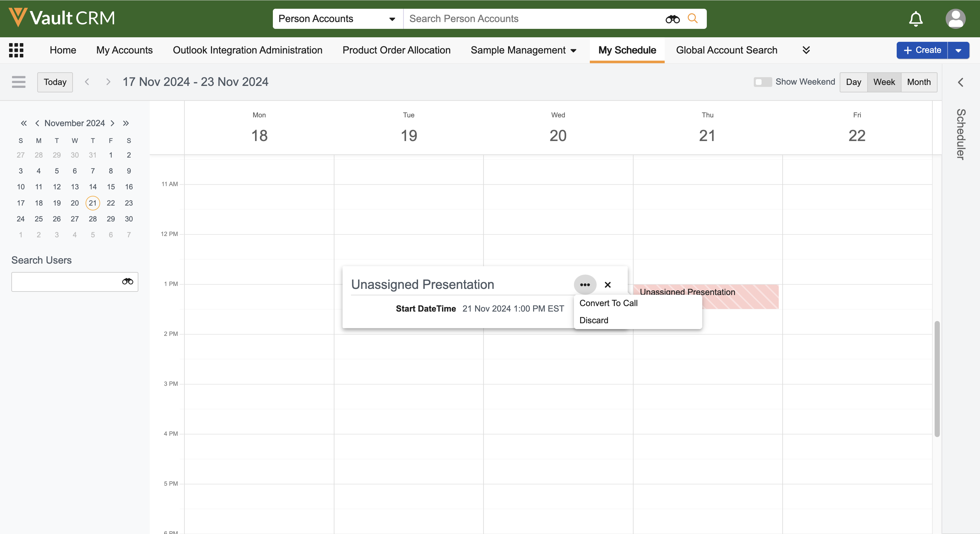Switch calendar to Month view

(x=919, y=82)
